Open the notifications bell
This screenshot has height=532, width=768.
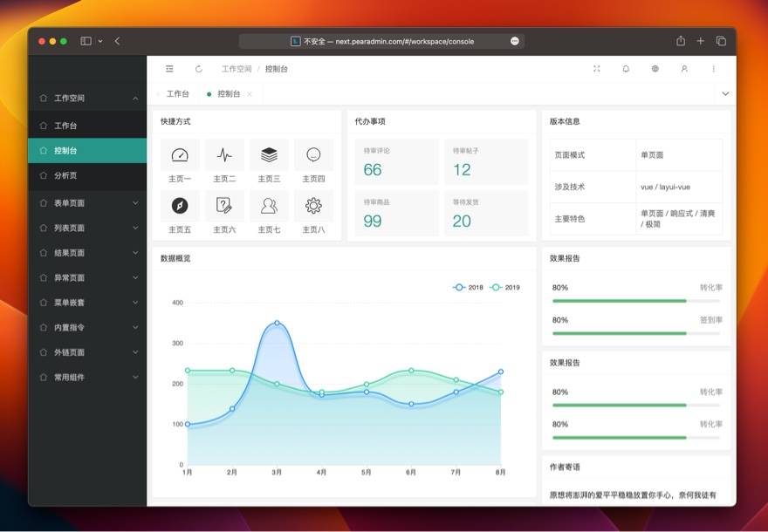[626, 69]
